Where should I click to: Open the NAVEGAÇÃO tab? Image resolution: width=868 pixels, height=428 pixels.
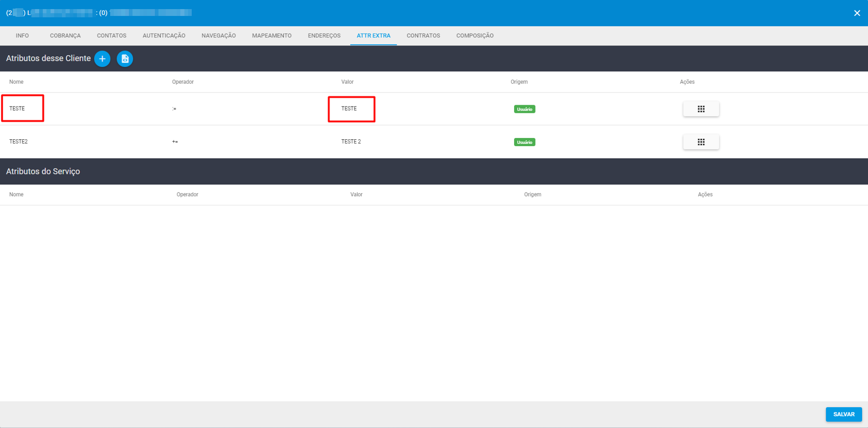(219, 36)
